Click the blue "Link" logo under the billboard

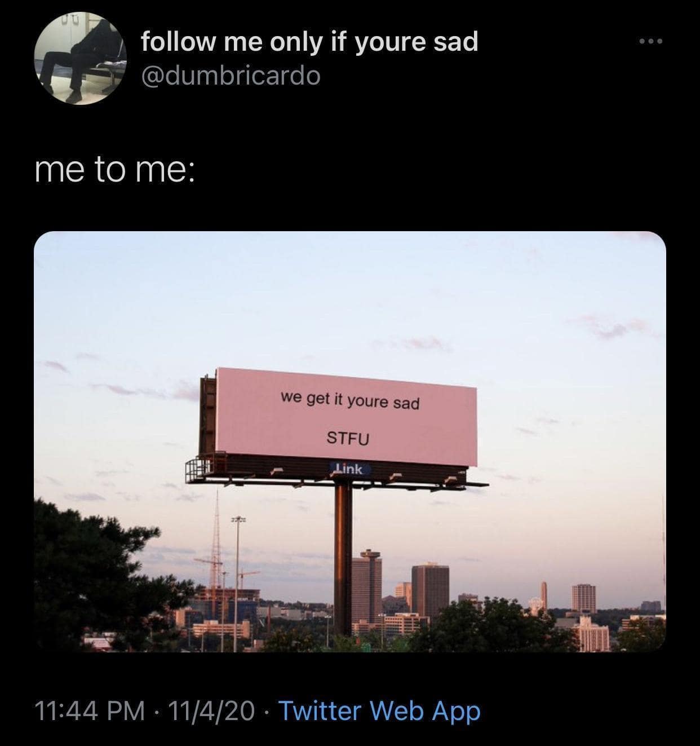[x=350, y=469]
